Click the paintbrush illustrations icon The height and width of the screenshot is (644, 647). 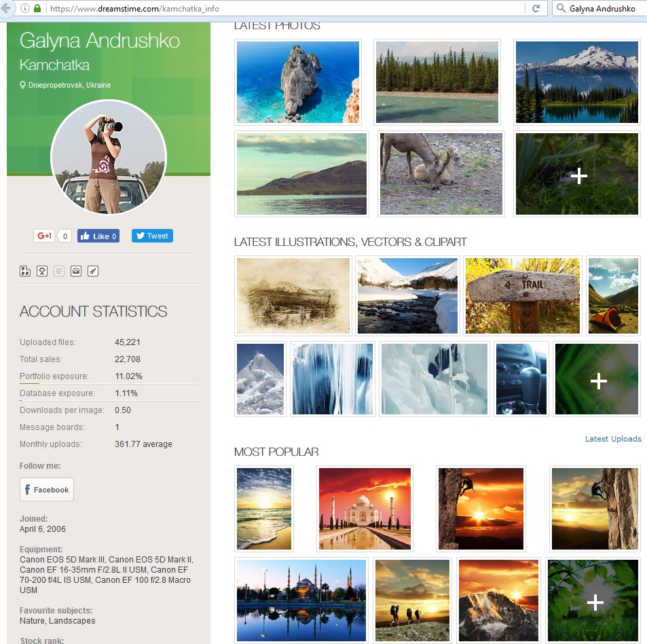[93, 271]
